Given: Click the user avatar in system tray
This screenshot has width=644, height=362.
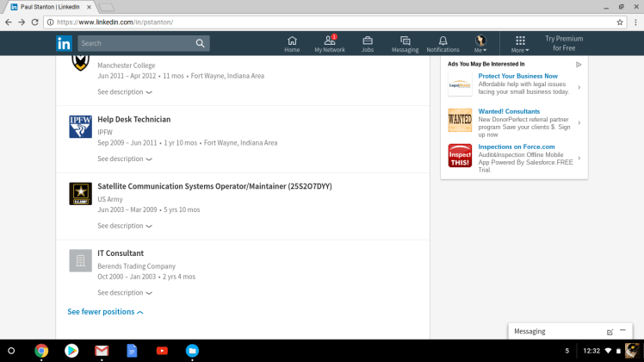Looking at the screenshot, I should [x=633, y=351].
